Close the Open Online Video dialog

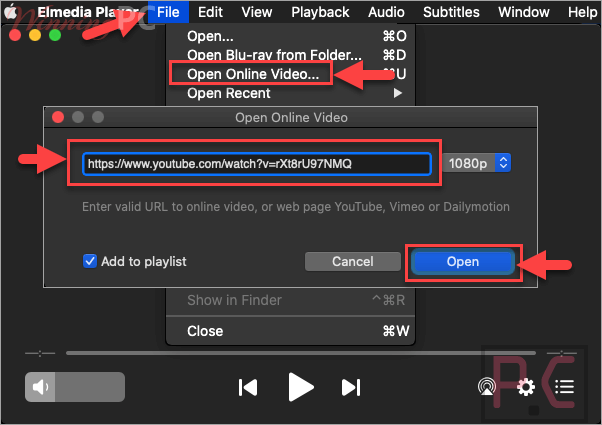coord(58,117)
